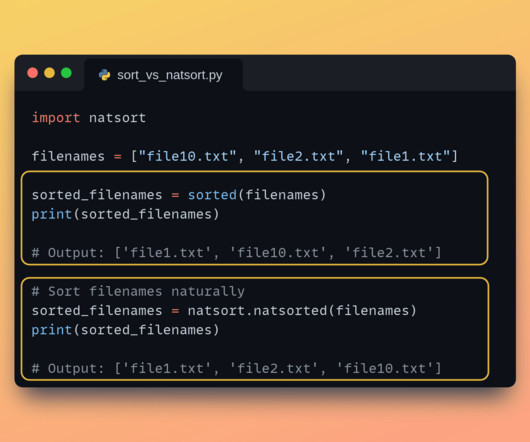
Task: Click the first Output comment with file10 second
Action: pyautogui.click(x=237, y=253)
